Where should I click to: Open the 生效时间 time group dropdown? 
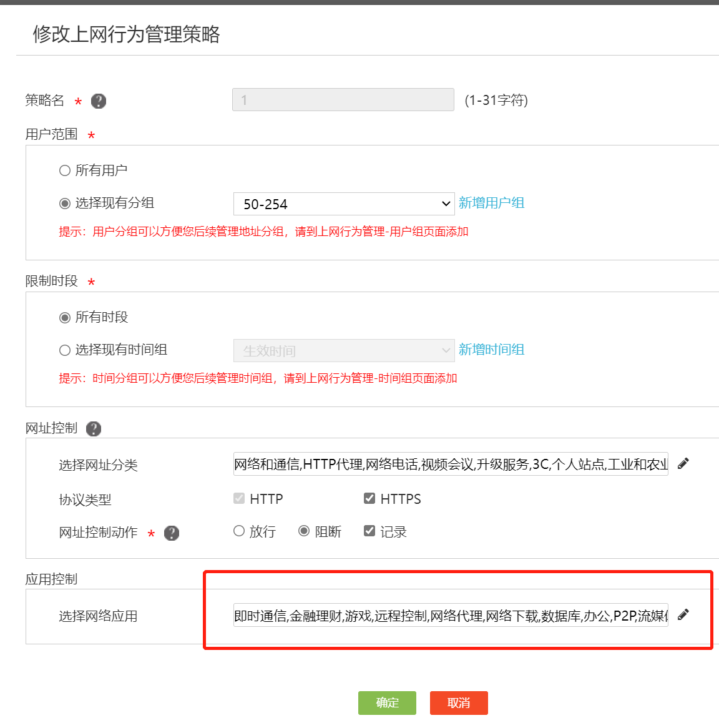344,350
